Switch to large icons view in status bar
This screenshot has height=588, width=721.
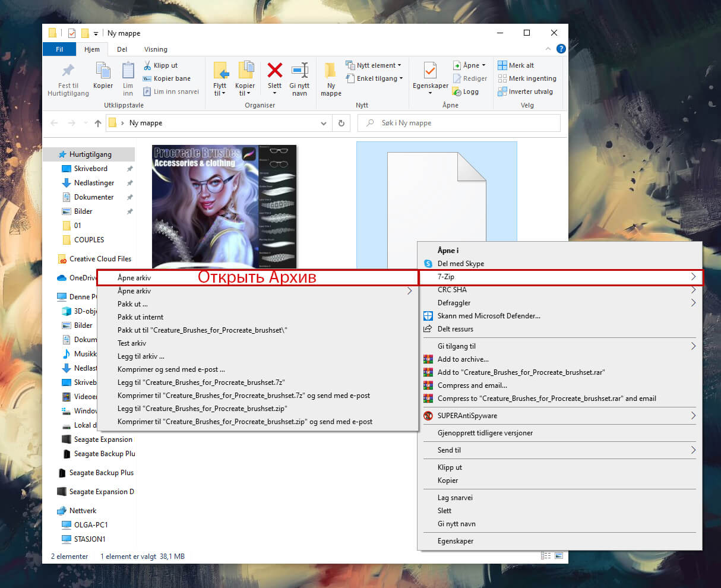coord(558,556)
